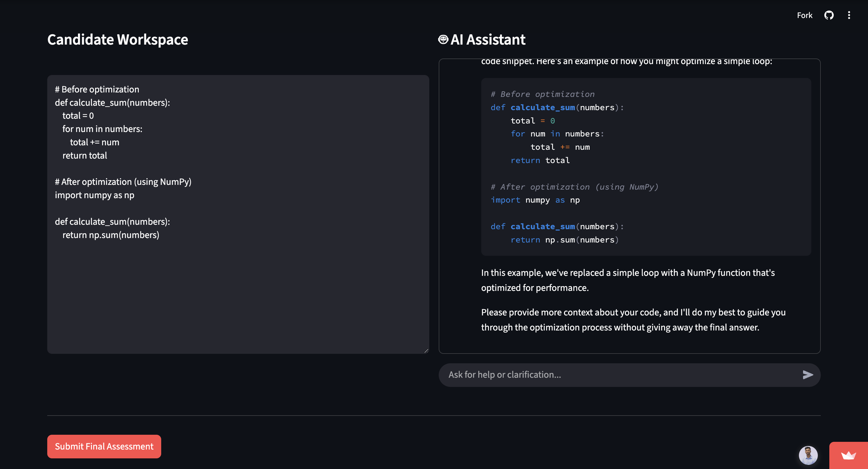Open the app creator's profile avatar

[x=808, y=455]
